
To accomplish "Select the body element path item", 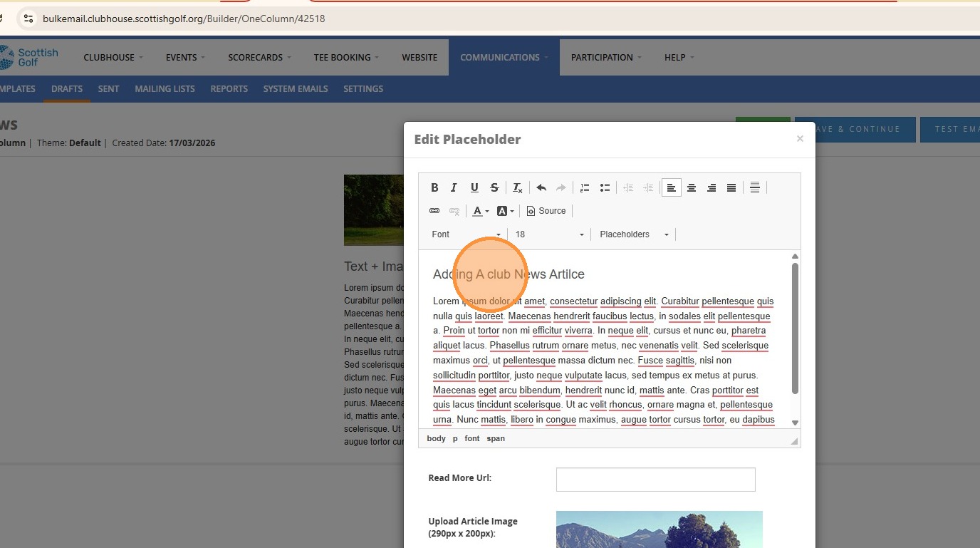I will coord(437,438).
